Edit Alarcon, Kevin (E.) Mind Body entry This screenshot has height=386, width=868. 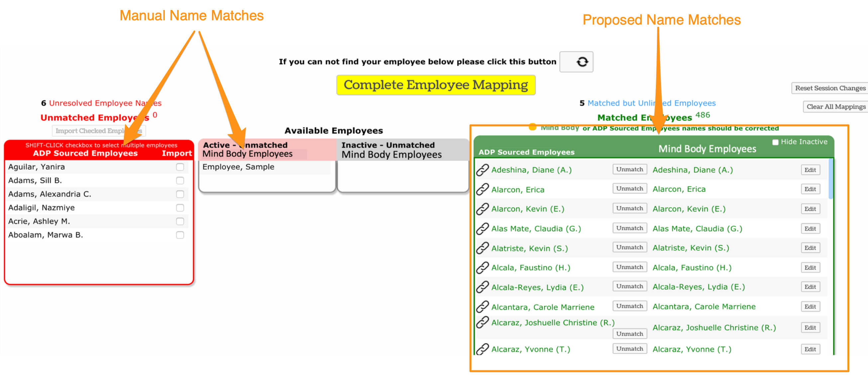pyautogui.click(x=810, y=209)
